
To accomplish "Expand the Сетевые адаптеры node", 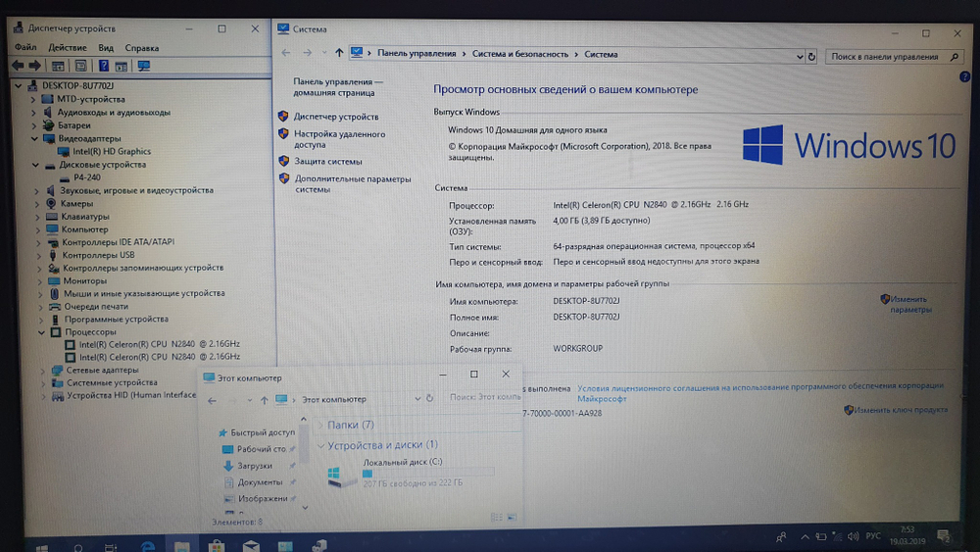I will pos(43,371).
